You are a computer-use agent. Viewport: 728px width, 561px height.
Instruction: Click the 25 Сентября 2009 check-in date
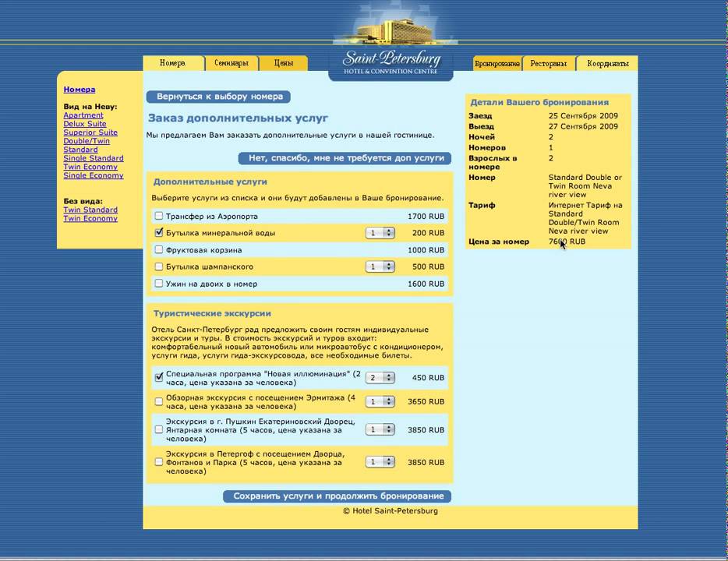(583, 115)
